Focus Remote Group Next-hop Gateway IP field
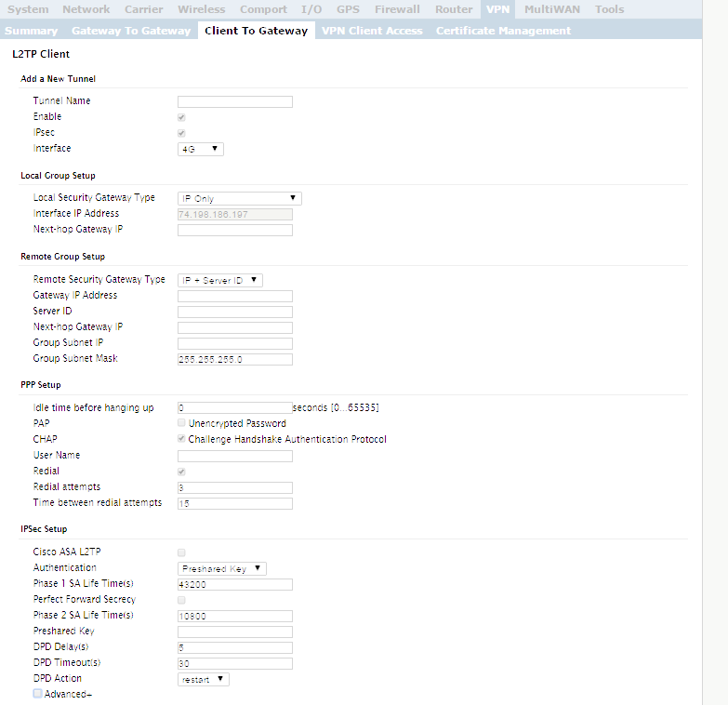The image size is (728, 705). (x=235, y=327)
